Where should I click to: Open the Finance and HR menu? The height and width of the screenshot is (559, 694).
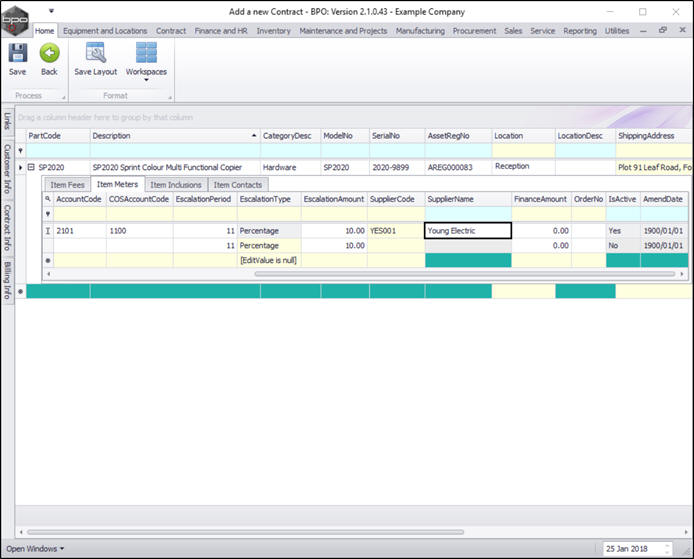coord(222,31)
